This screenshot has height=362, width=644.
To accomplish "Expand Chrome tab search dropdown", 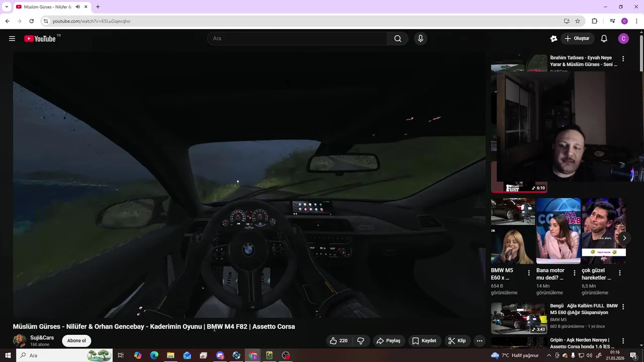I will click(x=7, y=7).
